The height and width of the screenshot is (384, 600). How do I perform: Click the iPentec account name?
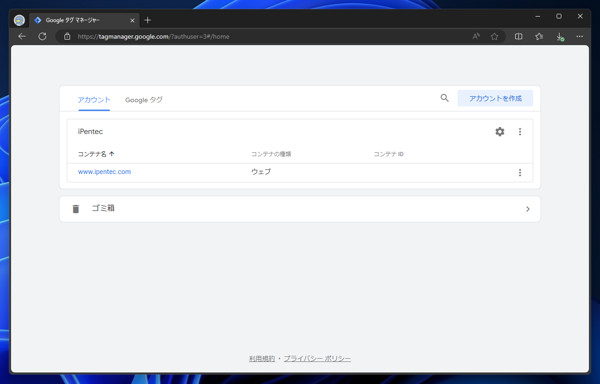click(x=90, y=132)
